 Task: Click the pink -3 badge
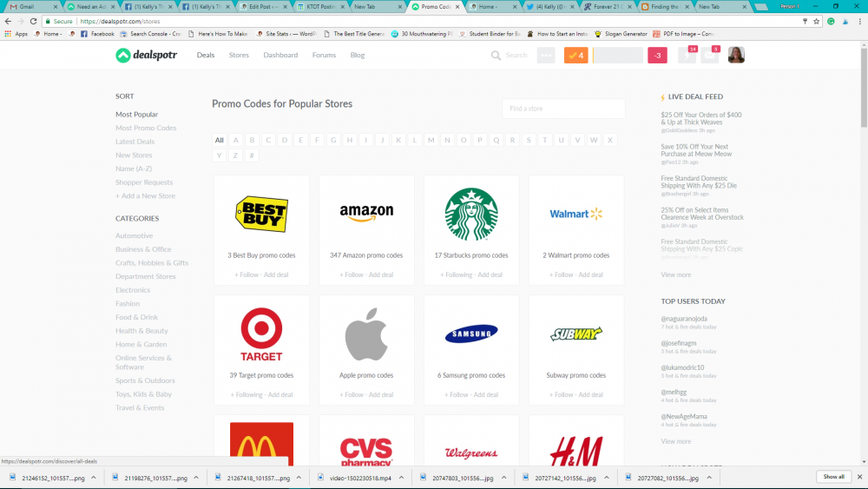pyautogui.click(x=657, y=55)
